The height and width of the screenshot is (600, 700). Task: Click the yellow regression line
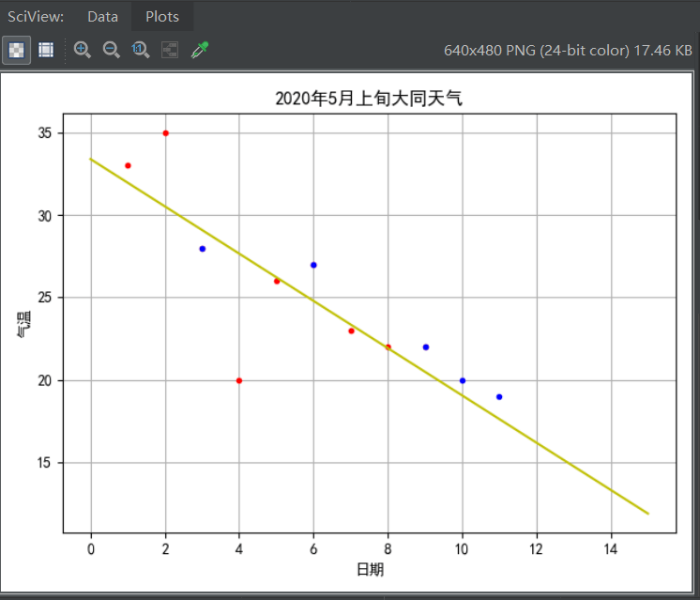369,336
